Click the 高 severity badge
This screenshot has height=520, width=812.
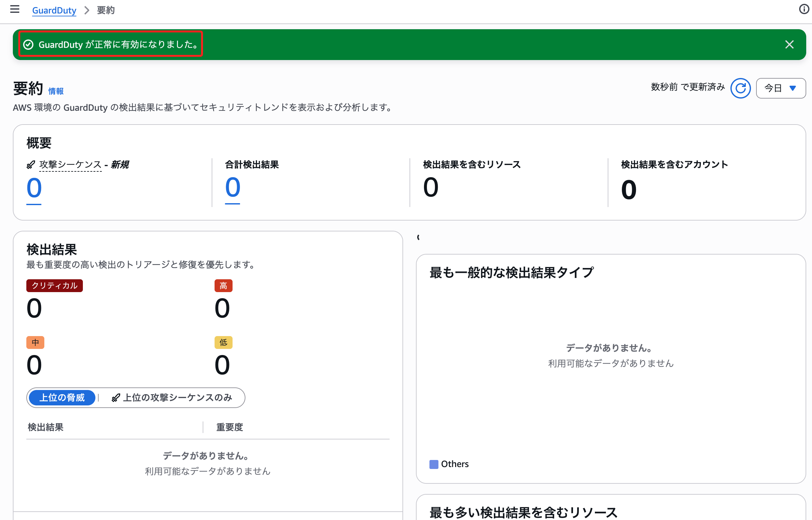pyautogui.click(x=223, y=286)
